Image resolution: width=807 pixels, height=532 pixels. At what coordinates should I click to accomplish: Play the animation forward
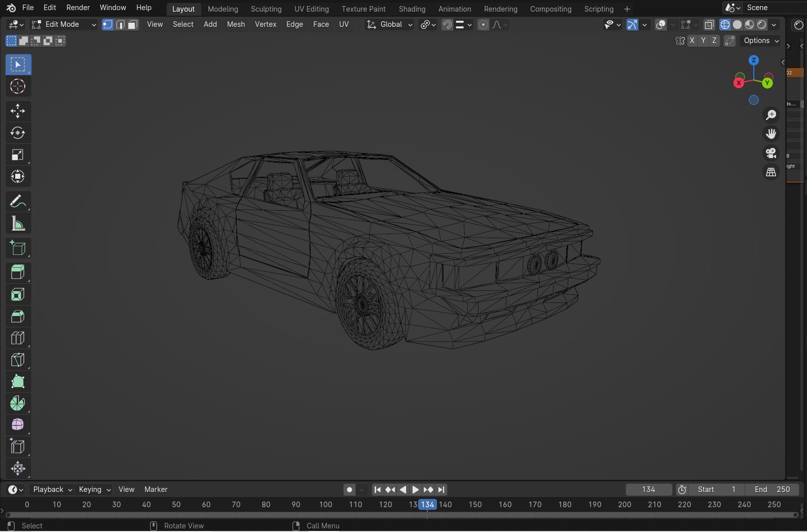[x=415, y=489]
